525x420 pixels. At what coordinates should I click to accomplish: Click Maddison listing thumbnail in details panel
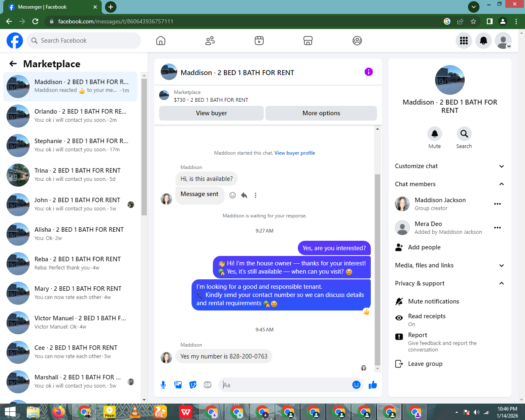click(x=450, y=80)
